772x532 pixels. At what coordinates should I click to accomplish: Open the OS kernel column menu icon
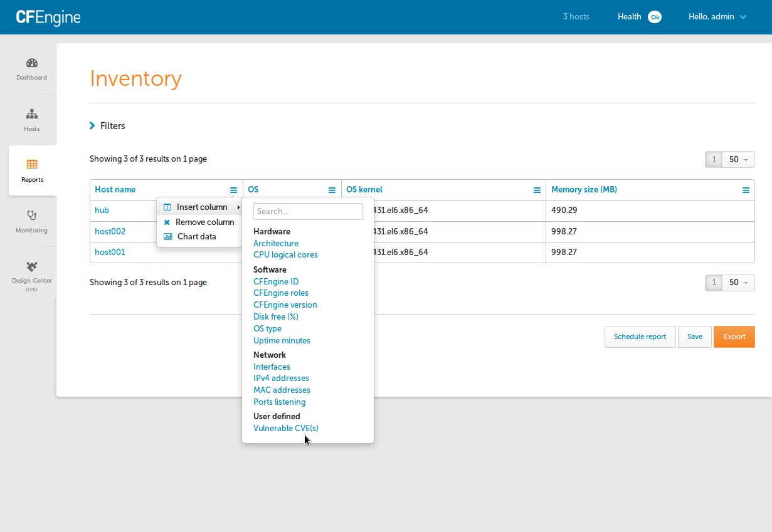(537, 189)
